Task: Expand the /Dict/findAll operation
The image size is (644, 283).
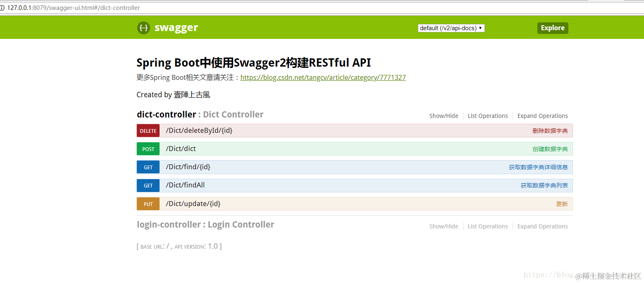Action: [185, 185]
